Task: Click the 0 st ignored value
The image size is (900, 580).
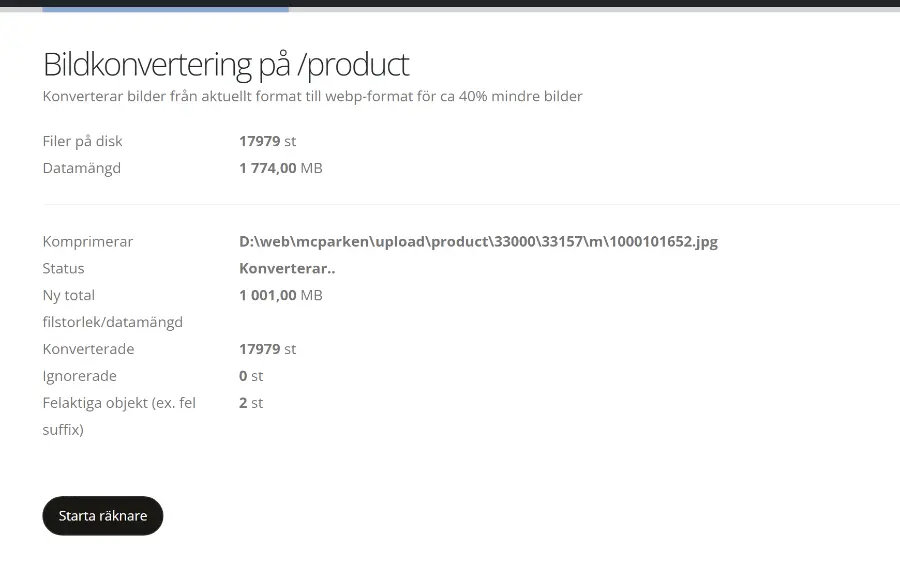Action: [250, 376]
